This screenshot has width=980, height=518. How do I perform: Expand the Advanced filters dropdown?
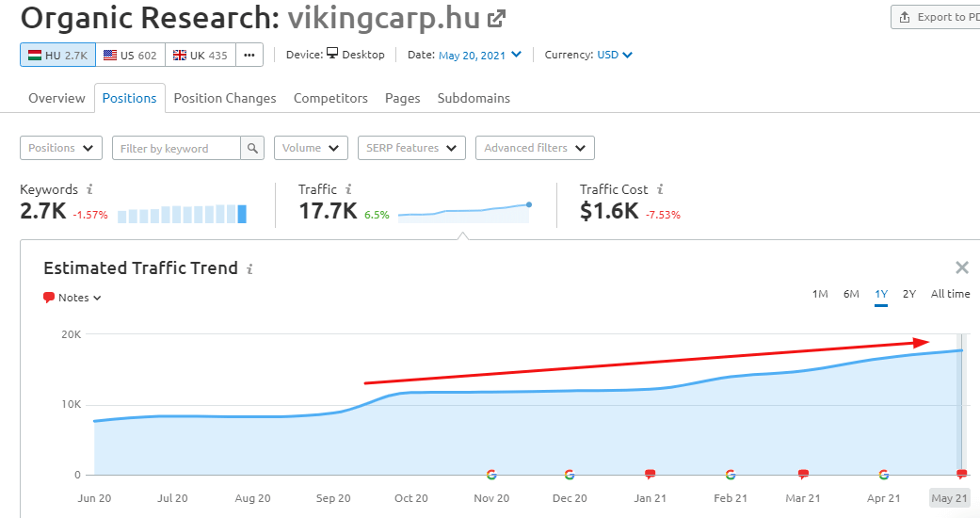pyautogui.click(x=535, y=148)
